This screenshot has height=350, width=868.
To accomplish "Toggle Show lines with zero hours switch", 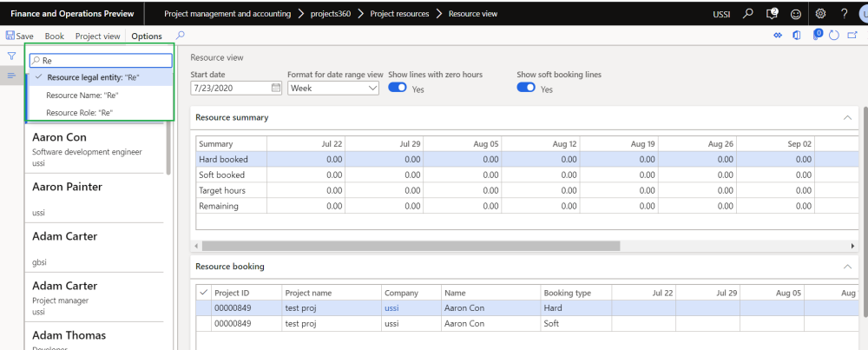I will pos(398,88).
